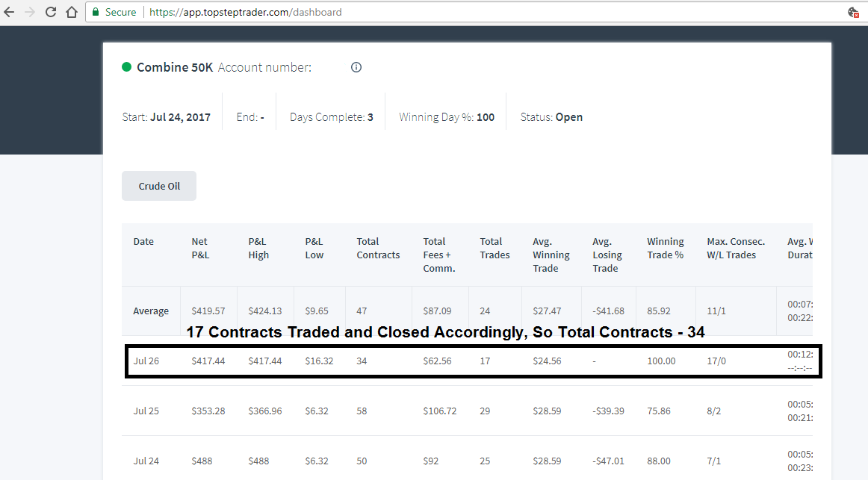
Task: Click the Net P&L column header
Action: [200, 249]
